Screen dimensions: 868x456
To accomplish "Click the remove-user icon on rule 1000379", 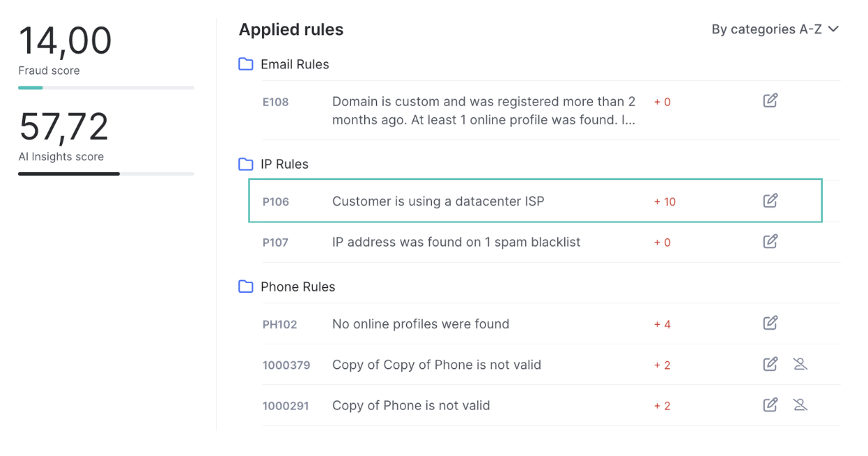I will coord(800,363).
